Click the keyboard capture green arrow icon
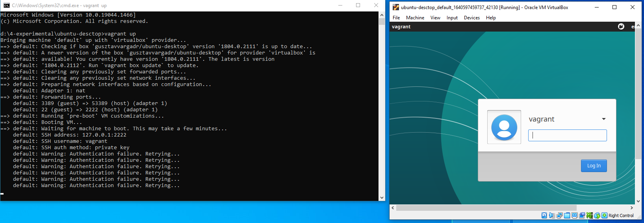 (x=604, y=216)
